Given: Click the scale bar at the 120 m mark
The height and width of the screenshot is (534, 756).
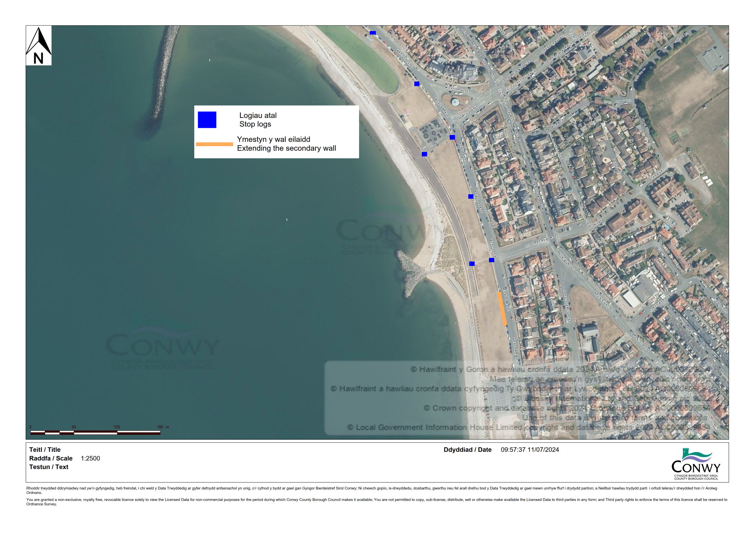Looking at the screenshot, I should [x=117, y=433].
